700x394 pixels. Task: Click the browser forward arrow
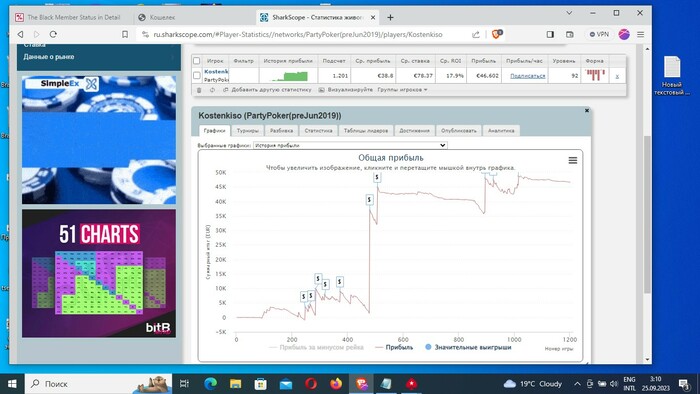(37, 34)
